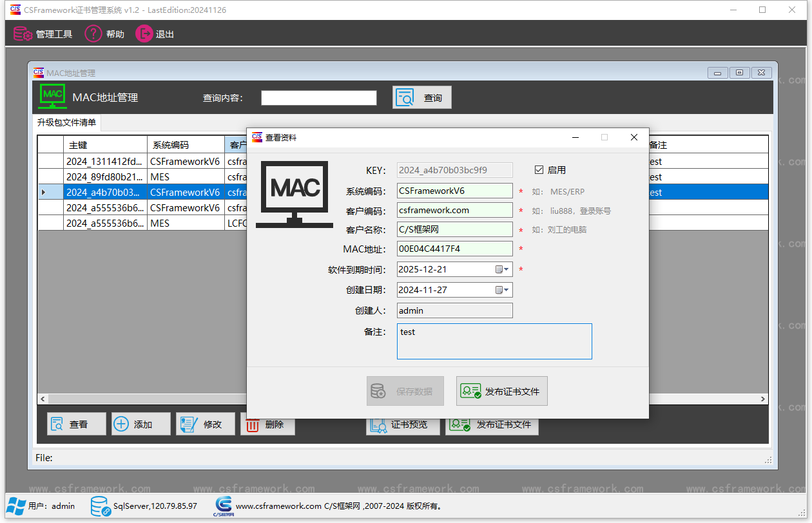The image size is (812, 523).
Task: Select the 升级包文件清单 tab
Action: click(x=66, y=122)
